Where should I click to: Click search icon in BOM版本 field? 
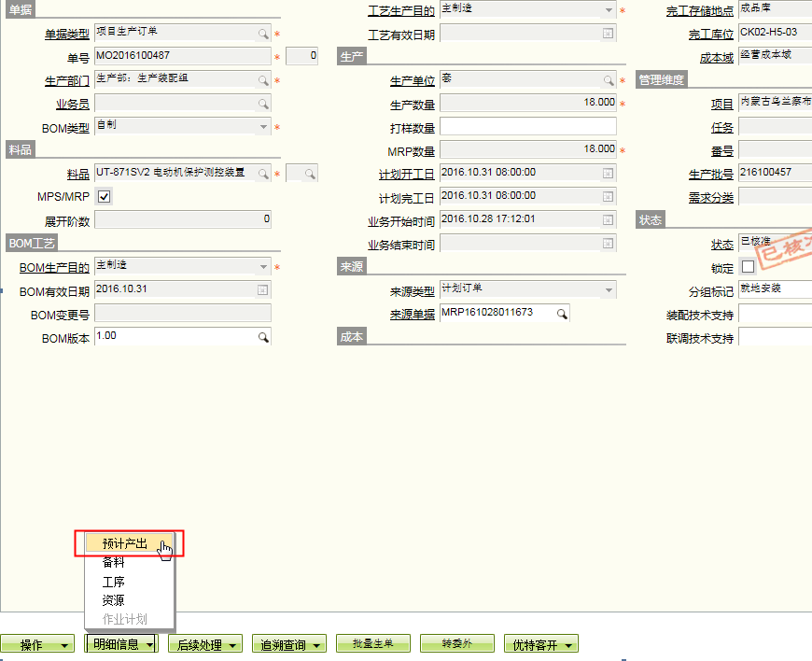[x=263, y=337]
